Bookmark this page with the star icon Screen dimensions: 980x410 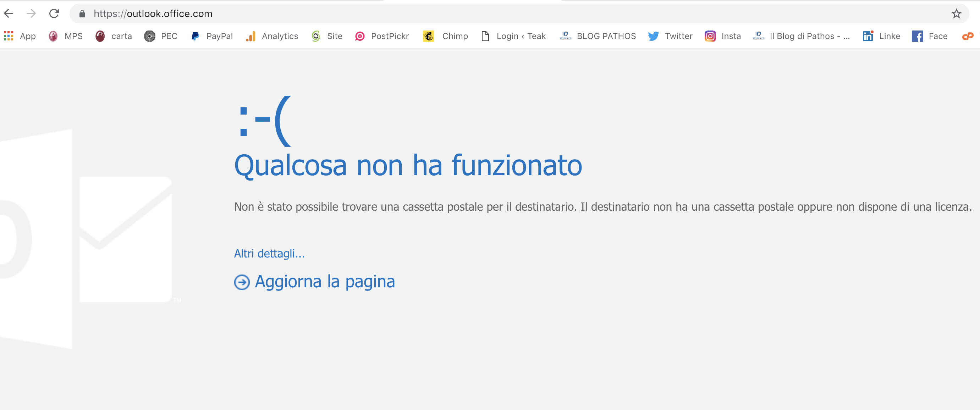tap(956, 14)
